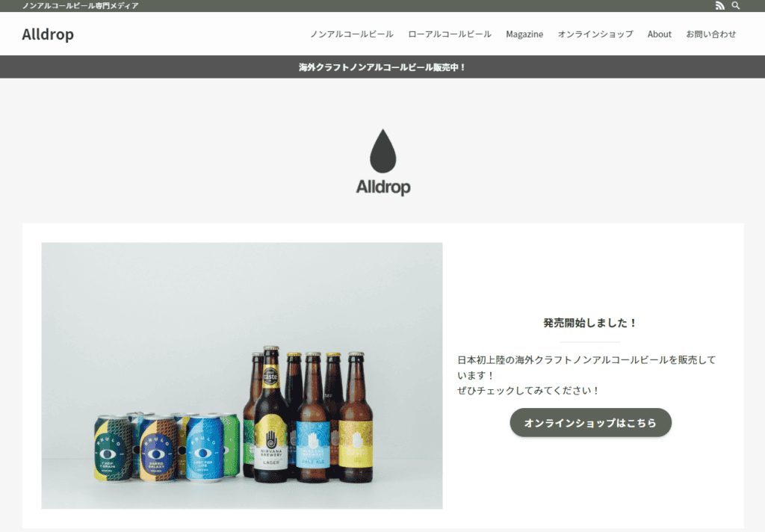Open オンラインショップ menu item
The height and width of the screenshot is (532, 765).
(595, 34)
